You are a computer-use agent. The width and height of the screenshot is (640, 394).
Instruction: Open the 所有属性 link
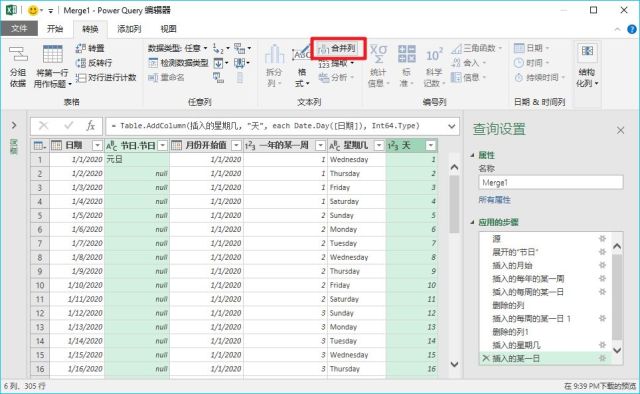point(494,200)
